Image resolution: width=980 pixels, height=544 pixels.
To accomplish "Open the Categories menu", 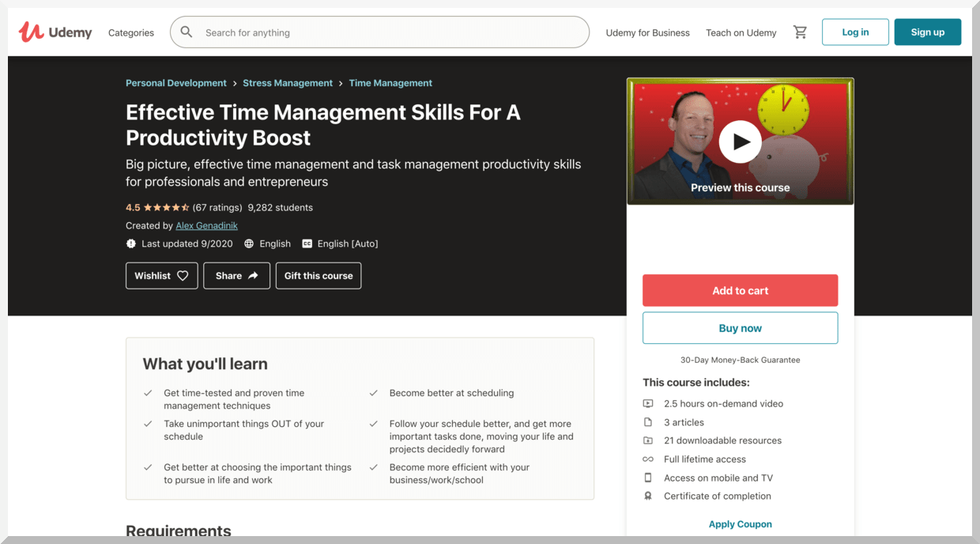I will 131,32.
